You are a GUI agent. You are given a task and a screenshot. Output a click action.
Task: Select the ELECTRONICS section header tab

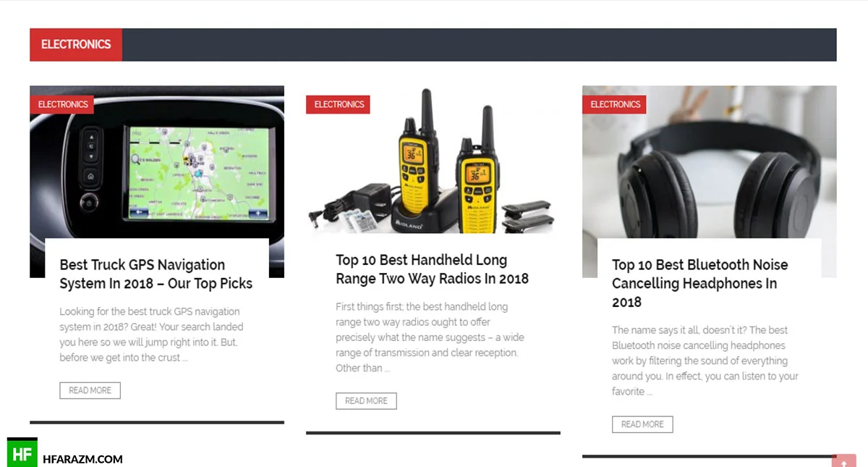(76, 44)
